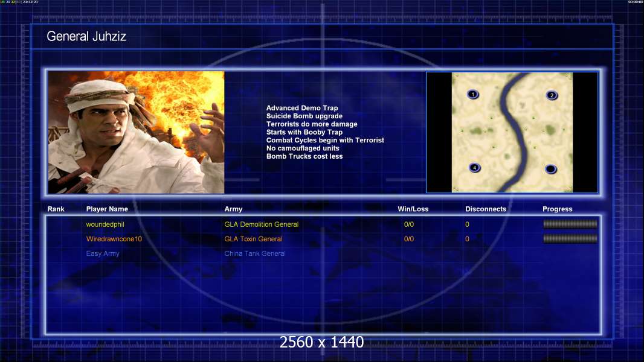Image resolution: width=644 pixels, height=362 pixels.
Task: Select player name Wiredrawncone10
Action: pyautogui.click(x=114, y=239)
